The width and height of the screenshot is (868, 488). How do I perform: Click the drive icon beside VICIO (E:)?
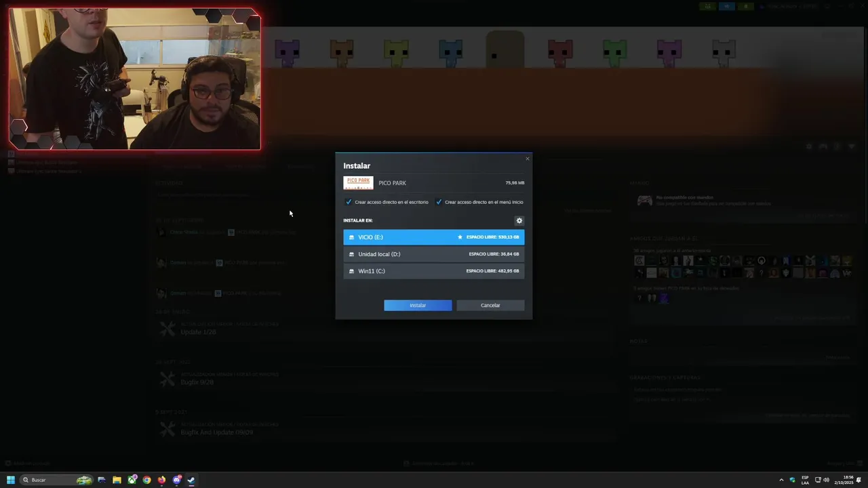click(351, 237)
